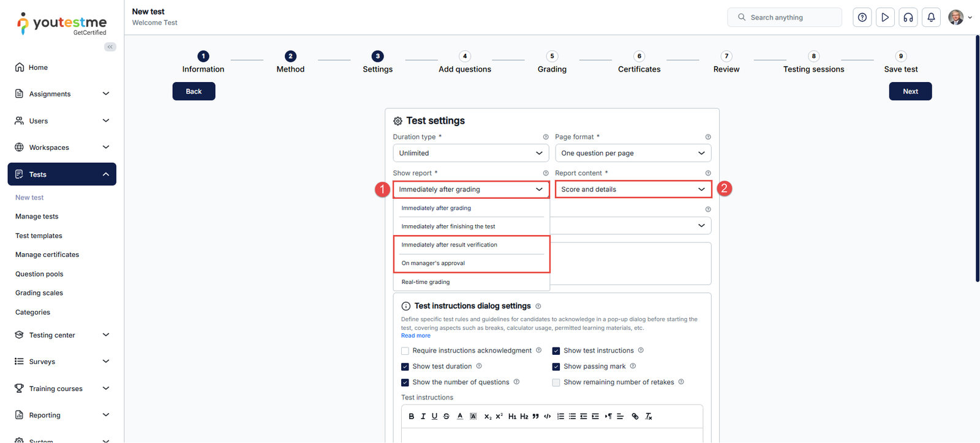Collapse the sidebar with double-chevron icon

click(x=110, y=47)
